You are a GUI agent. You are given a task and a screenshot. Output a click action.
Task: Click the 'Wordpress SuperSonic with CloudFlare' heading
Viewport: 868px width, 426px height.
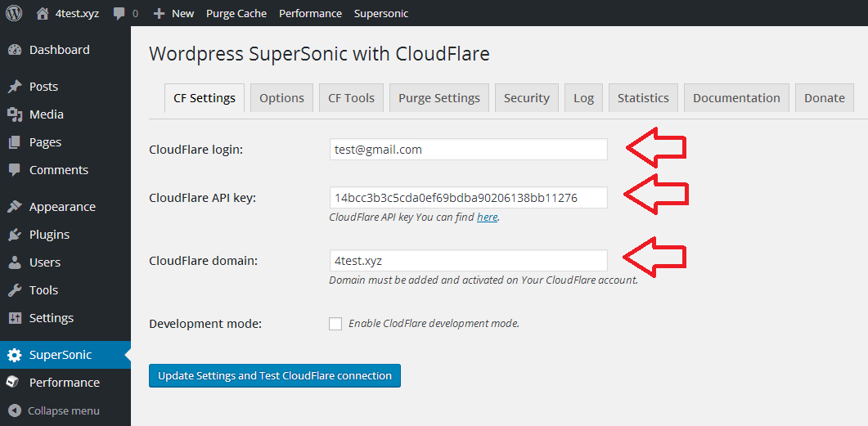[x=319, y=54]
